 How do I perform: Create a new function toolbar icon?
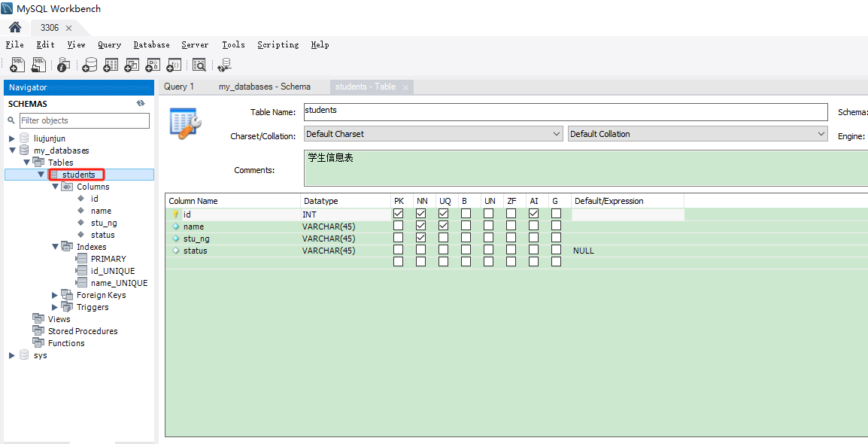[x=174, y=65]
